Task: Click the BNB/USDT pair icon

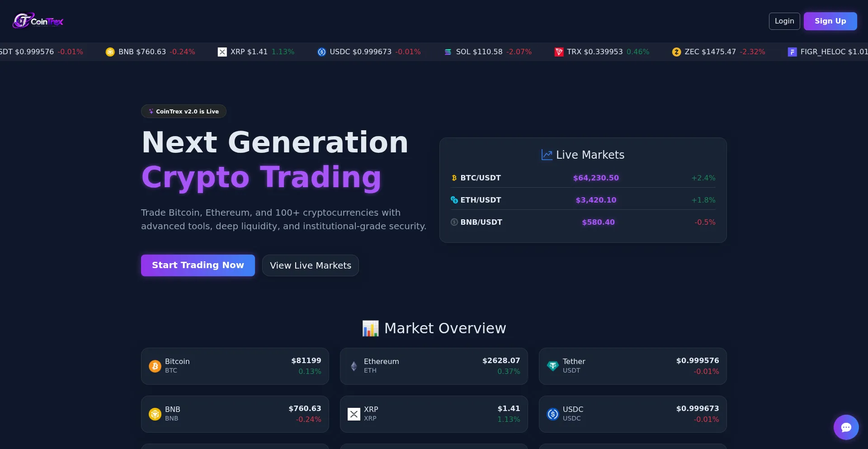Action: 454,222
